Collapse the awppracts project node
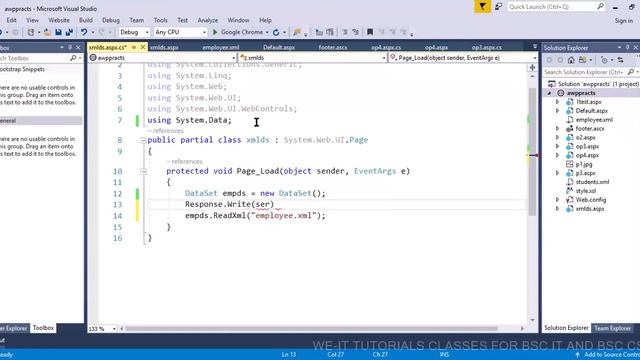Image resolution: width=640 pixels, height=360 pixels. click(549, 93)
